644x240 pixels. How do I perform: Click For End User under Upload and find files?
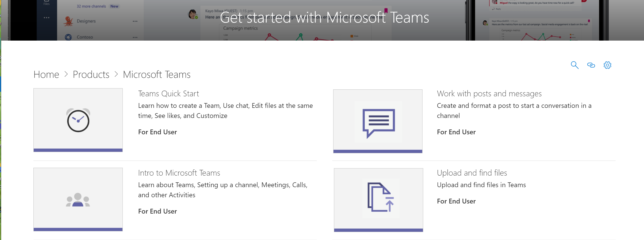(x=456, y=201)
